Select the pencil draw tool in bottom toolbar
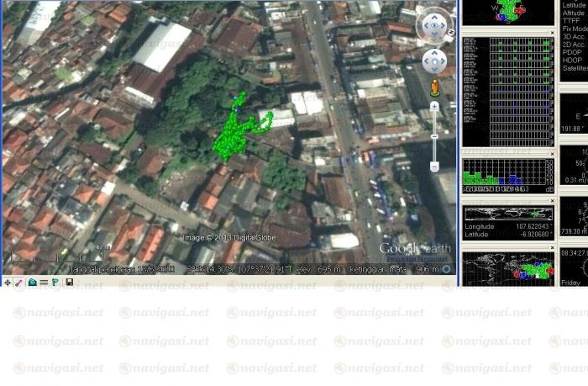588x386 pixels. [x=19, y=283]
